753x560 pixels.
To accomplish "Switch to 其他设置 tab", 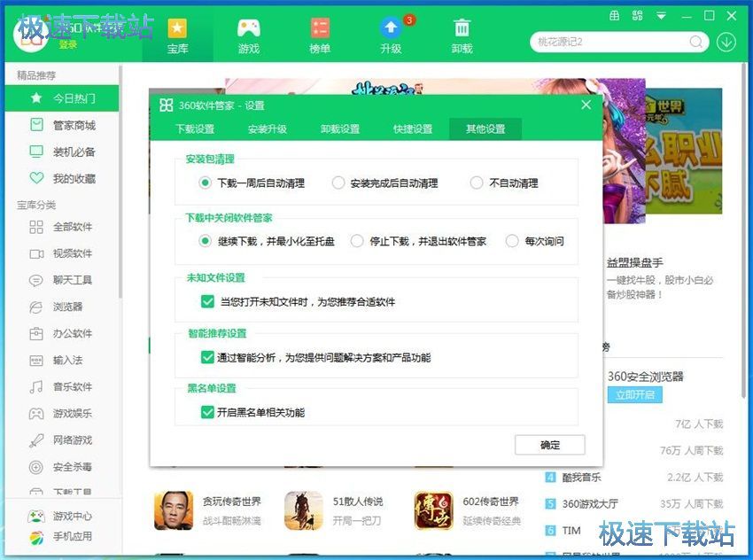I will click(x=485, y=129).
